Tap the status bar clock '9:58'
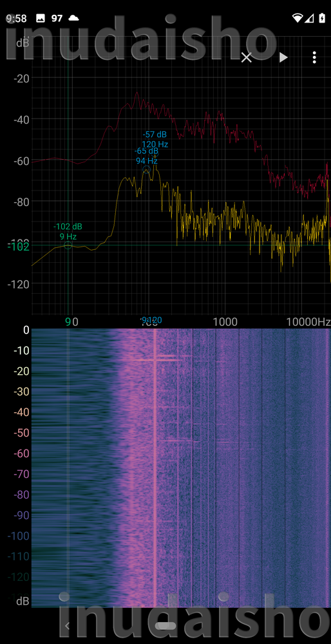Screen dimensions: 331x644 17,18
